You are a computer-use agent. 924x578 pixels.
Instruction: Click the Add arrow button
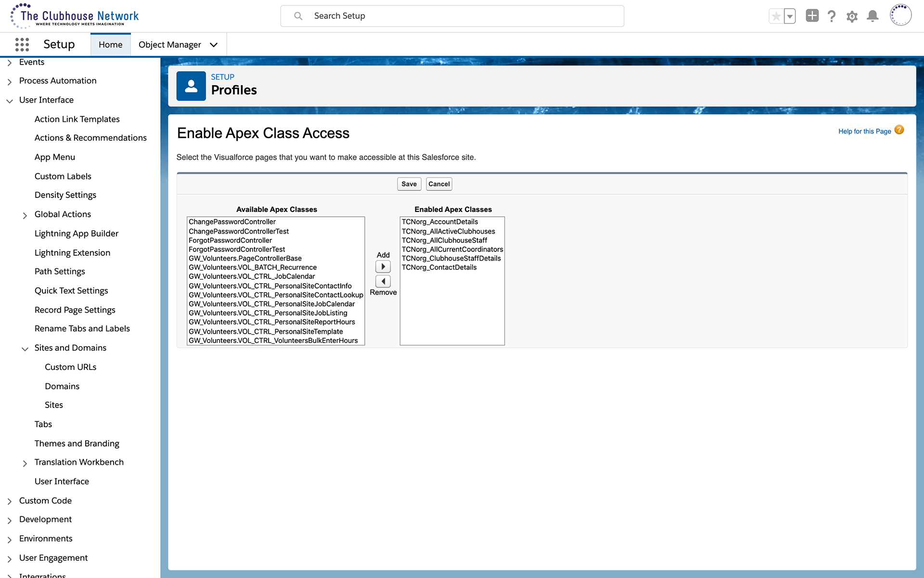383,266
